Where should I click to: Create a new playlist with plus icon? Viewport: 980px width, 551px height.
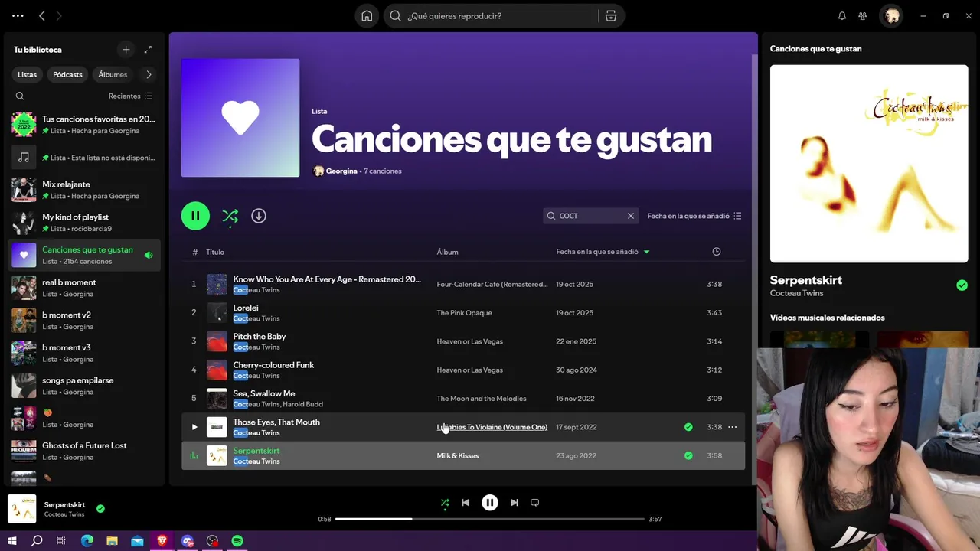(x=126, y=50)
